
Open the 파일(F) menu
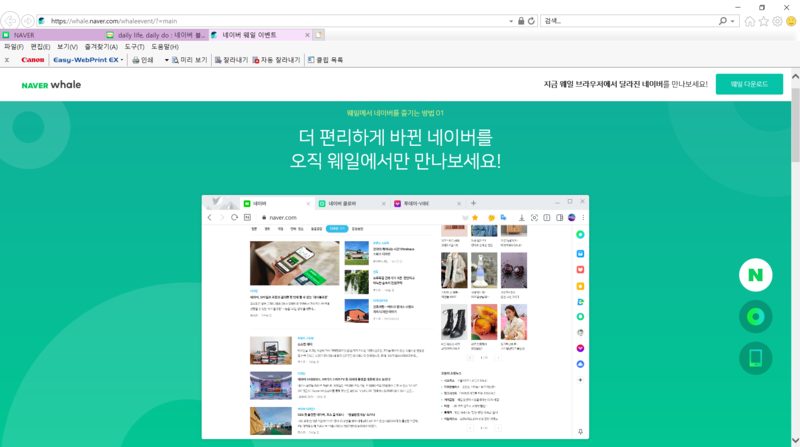pyautogui.click(x=14, y=46)
